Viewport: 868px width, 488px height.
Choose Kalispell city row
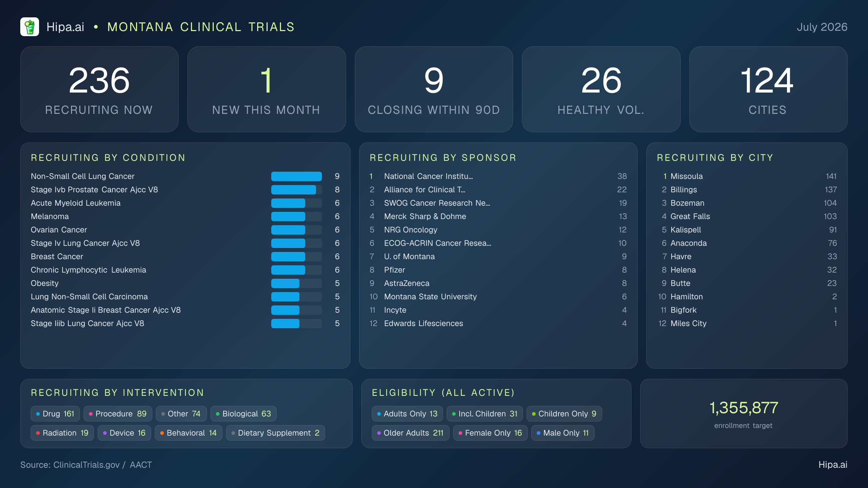click(x=747, y=230)
